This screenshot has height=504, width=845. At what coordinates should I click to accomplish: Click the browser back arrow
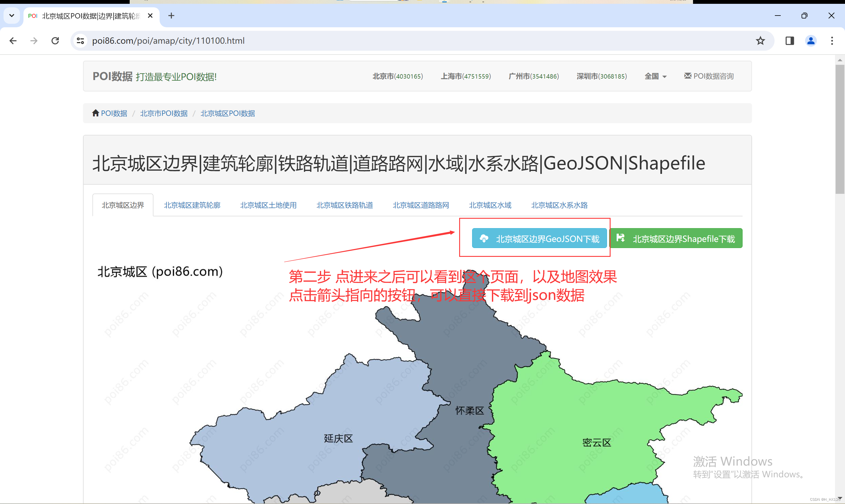[x=13, y=41]
